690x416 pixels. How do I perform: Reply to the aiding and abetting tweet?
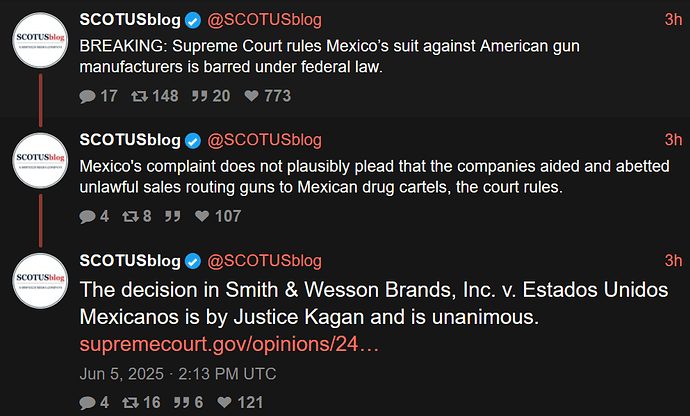(88, 215)
